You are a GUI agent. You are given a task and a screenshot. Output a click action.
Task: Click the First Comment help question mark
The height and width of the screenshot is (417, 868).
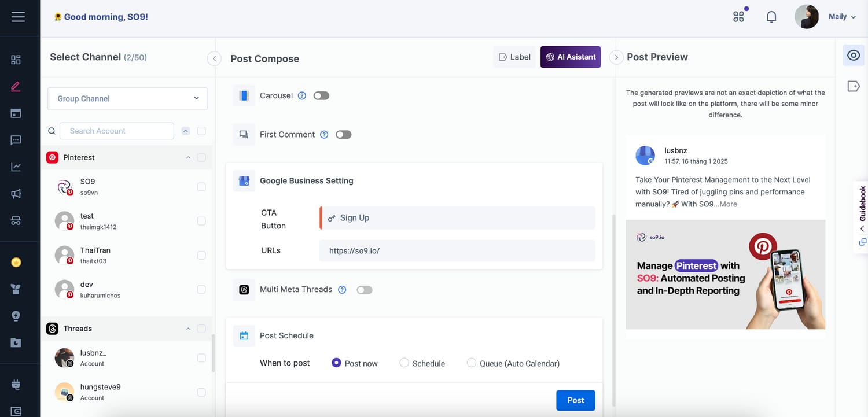[x=324, y=134]
